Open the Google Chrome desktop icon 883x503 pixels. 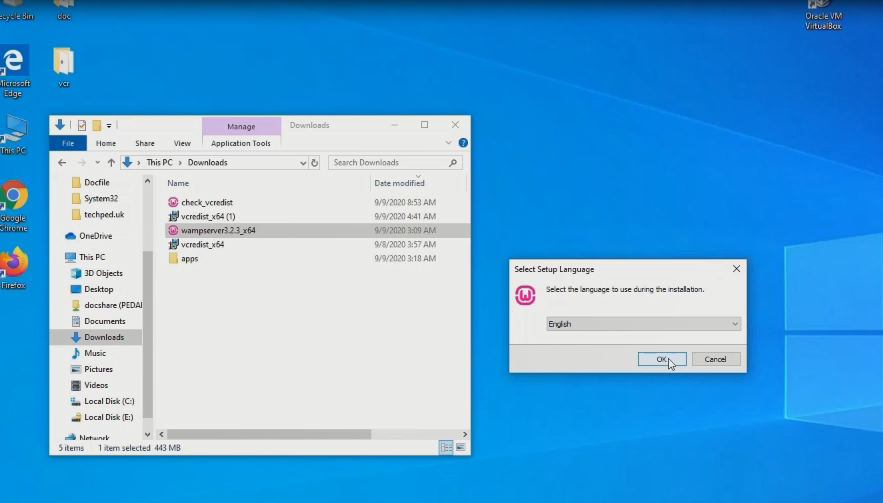coord(14,196)
